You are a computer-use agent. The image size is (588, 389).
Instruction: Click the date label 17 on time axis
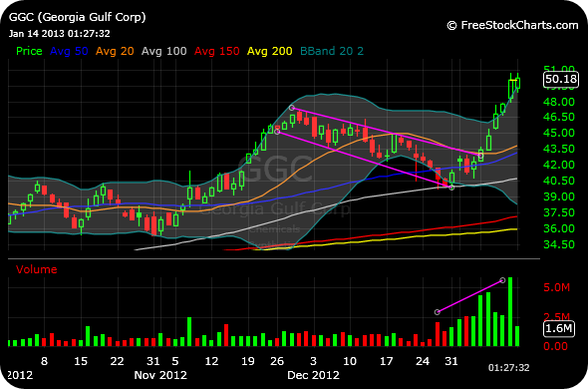(387, 361)
